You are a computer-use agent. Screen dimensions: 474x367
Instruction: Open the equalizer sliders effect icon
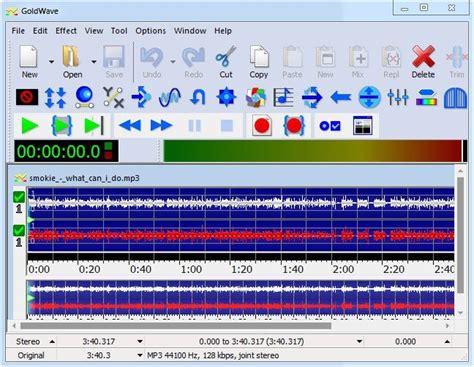pyautogui.click(x=398, y=97)
